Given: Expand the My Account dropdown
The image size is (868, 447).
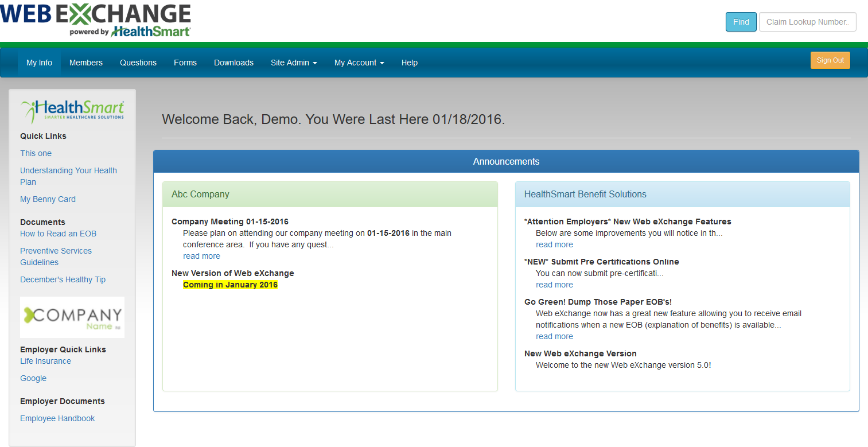Looking at the screenshot, I should coord(359,63).
